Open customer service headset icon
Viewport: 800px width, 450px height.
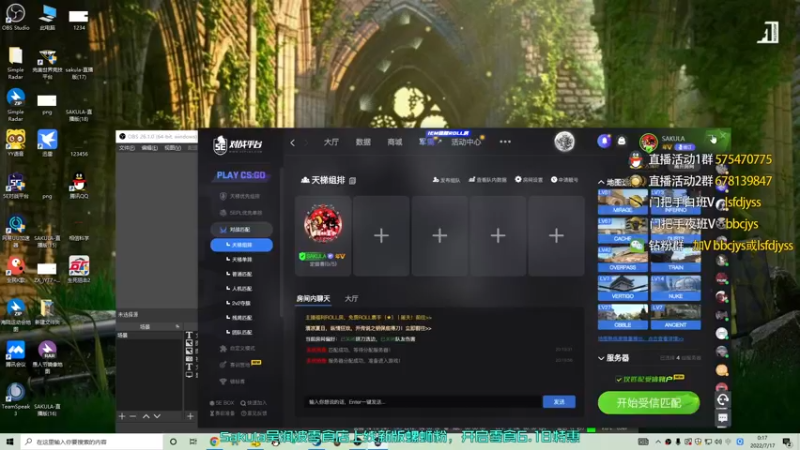coord(722,400)
